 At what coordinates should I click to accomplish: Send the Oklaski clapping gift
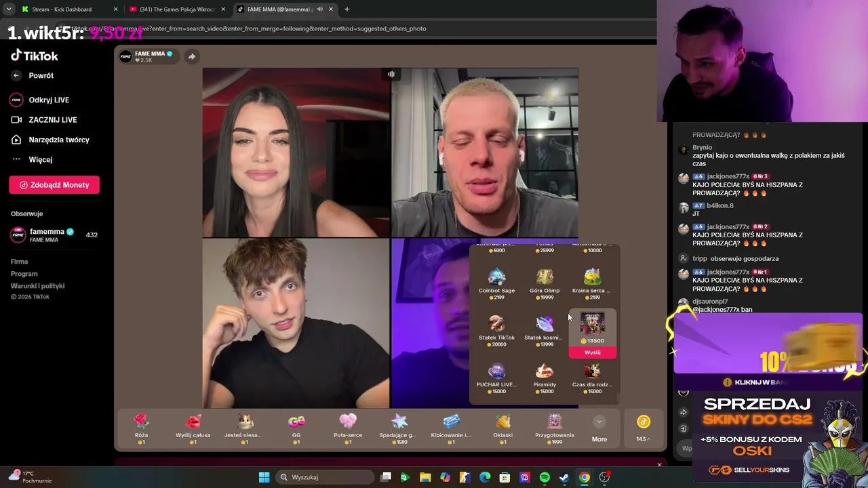503,428
